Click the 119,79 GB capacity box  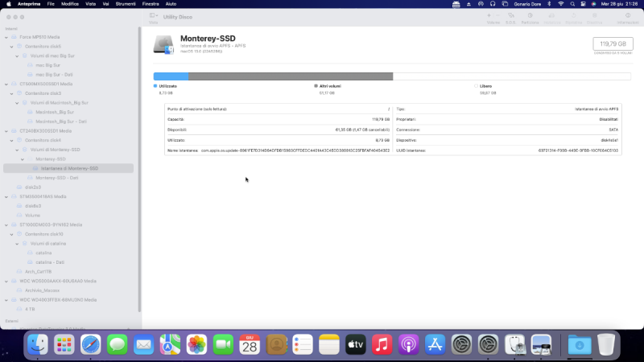(613, 44)
